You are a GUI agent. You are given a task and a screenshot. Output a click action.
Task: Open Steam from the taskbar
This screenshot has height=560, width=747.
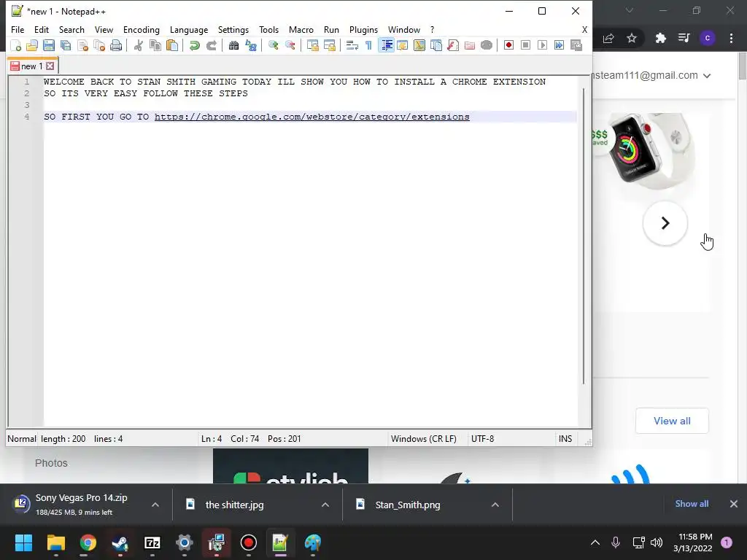120,542
